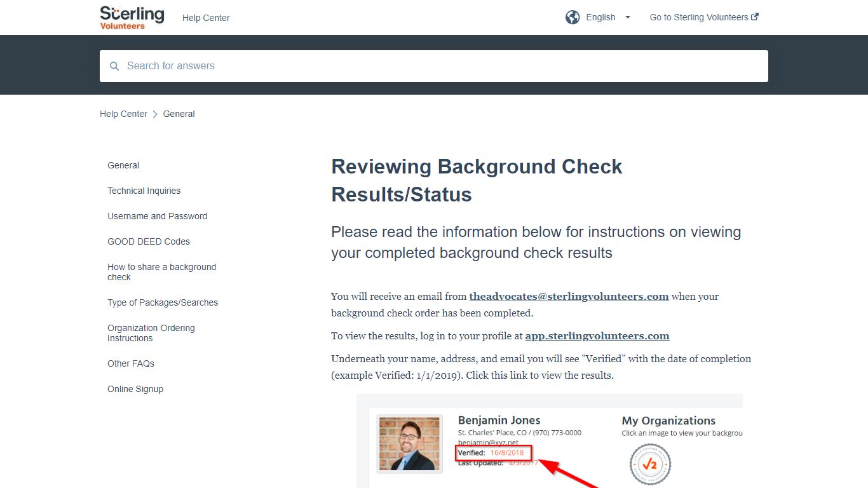Screen dimensions: 868x488
Task: Click the Sterling Volunteers logo
Action: pos(132,17)
